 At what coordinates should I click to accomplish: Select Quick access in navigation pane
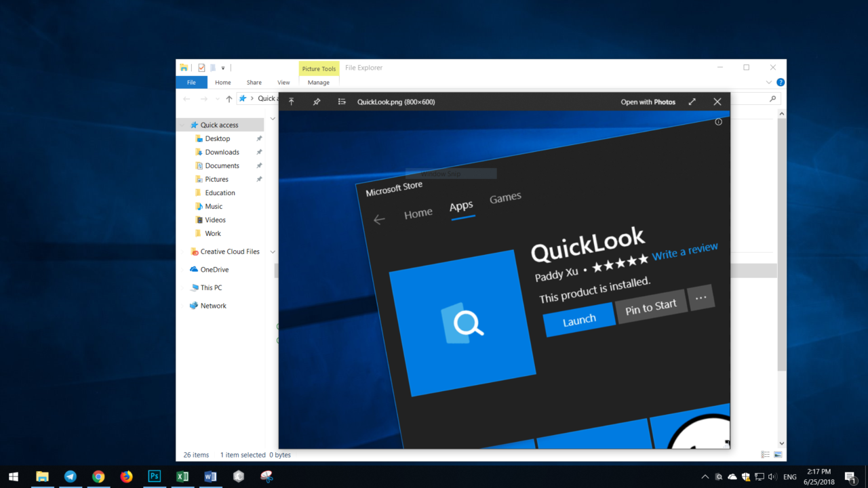coord(220,125)
